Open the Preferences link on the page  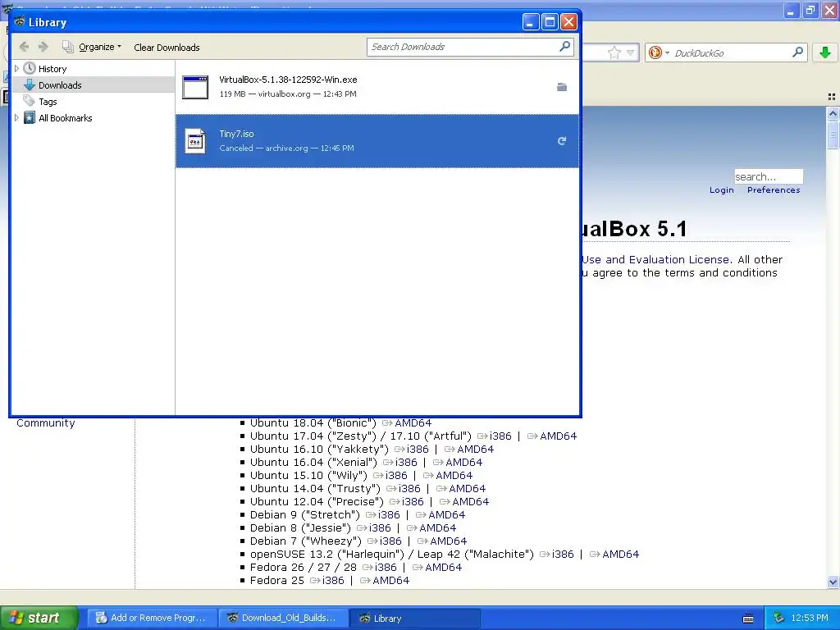click(x=773, y=190)
